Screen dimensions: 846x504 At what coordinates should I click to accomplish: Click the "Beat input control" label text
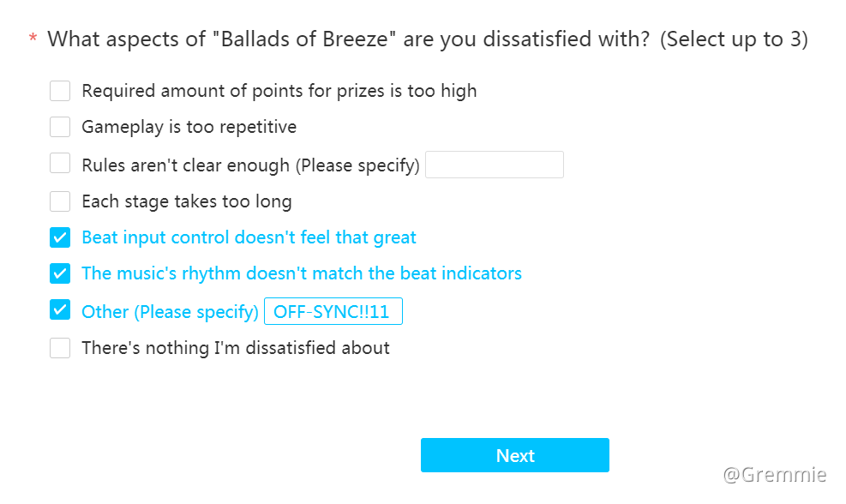(x=248, y=237)
